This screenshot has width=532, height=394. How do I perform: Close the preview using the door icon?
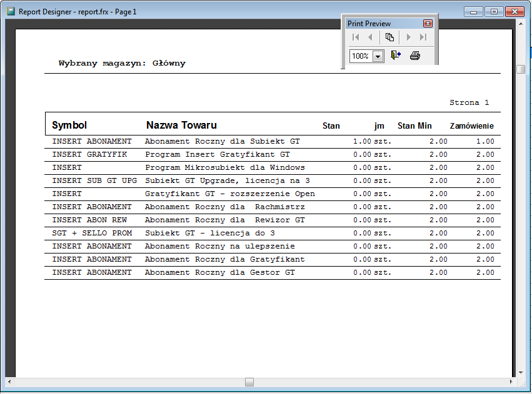[396, 55]
